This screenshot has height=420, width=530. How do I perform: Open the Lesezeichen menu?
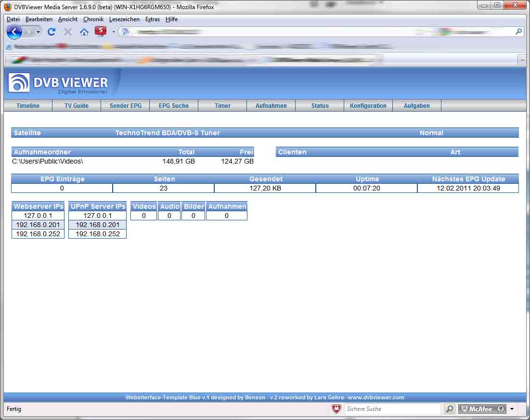click(124, 19)
